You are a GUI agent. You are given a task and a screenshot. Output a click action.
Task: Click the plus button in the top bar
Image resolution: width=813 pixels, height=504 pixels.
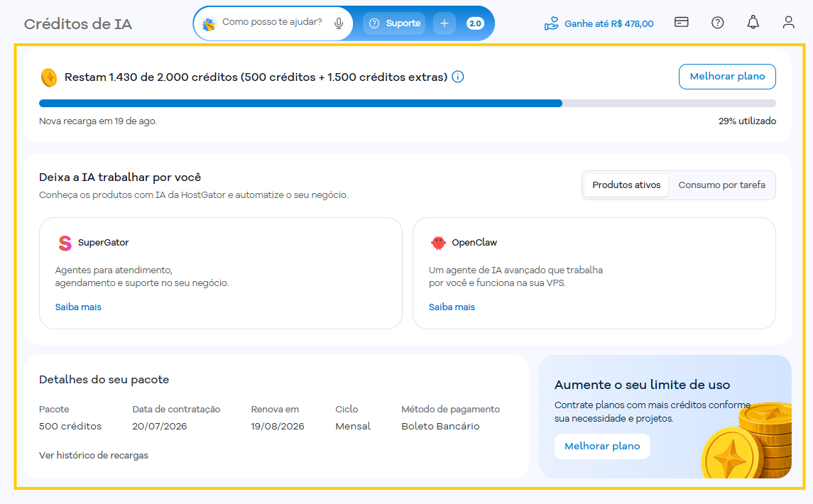[444, 23]
